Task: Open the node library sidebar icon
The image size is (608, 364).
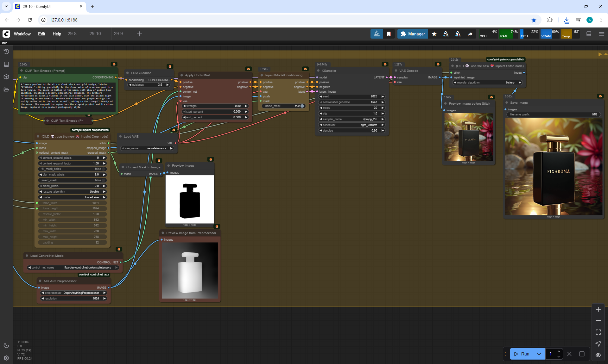Action: 6,64
